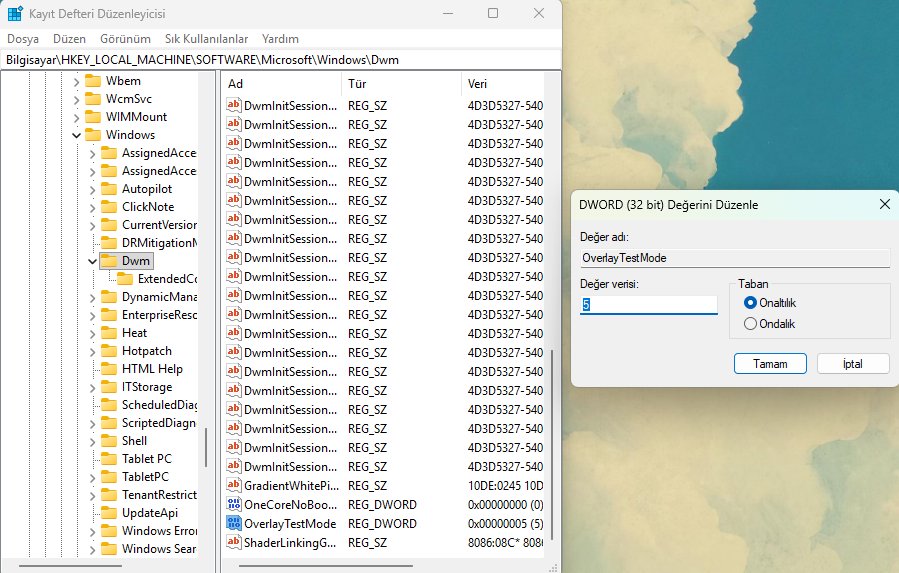
Task: Select the open Dwm folder icon
Action: tap(109, 261)
